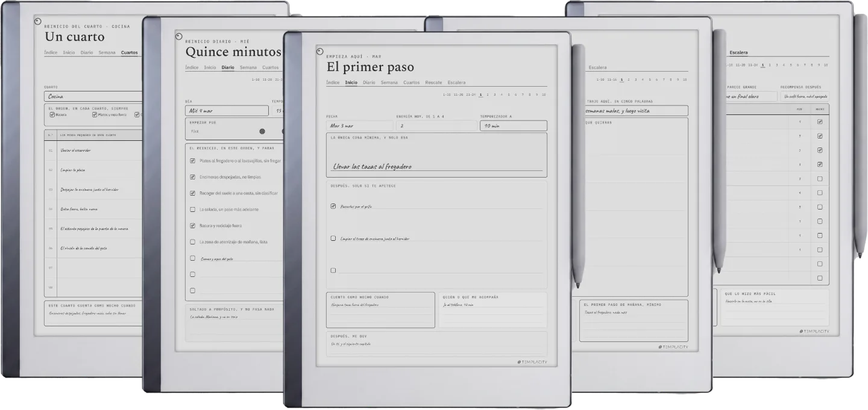This screenshot has width=868, height=410.
Task: Tap the Quién o qué me acompaña box
Action: click(493, 310)
